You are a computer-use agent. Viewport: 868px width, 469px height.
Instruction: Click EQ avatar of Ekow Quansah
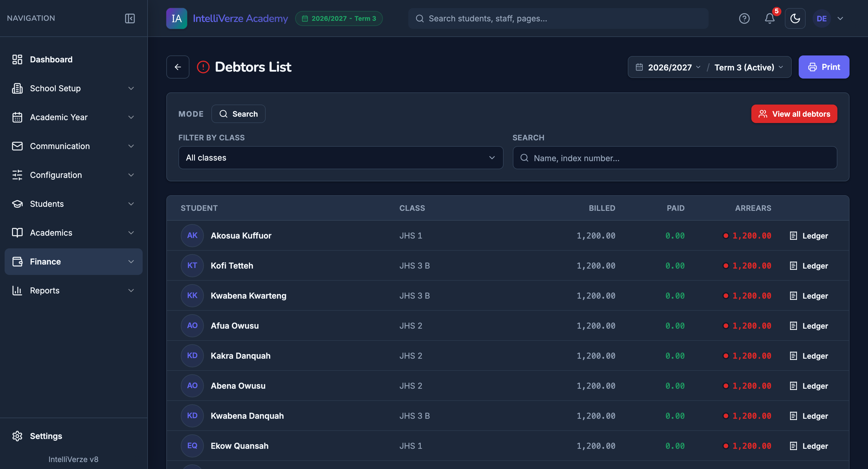pyautogui.click(x=192, y=446)
